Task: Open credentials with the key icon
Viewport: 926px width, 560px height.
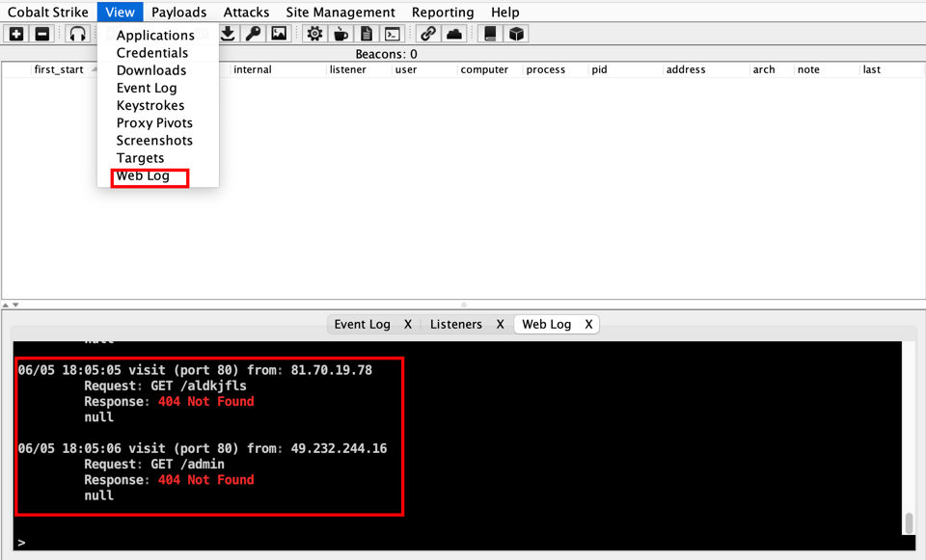Action: tap(253, 34)
